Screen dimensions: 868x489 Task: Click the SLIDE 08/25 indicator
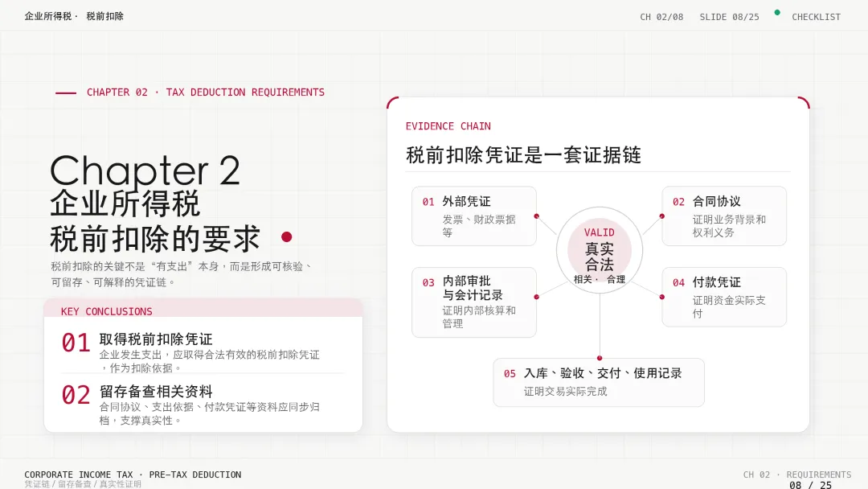coord(729,17)
